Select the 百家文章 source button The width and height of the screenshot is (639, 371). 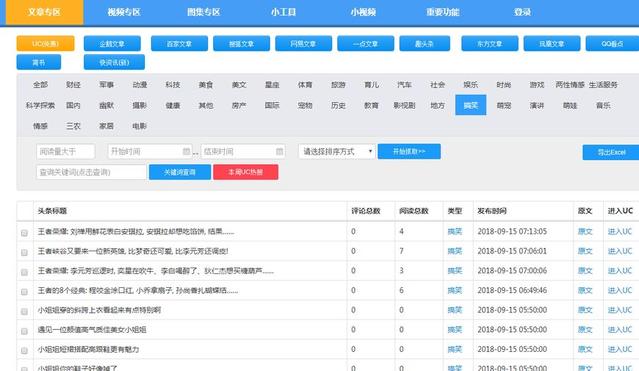click(179, 44)
